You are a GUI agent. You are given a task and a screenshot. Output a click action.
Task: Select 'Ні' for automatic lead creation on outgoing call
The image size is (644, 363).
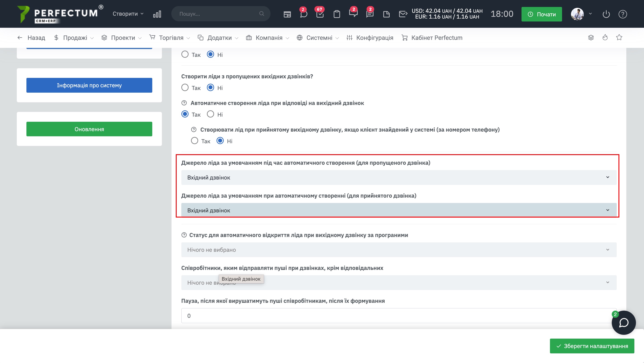(x=210, y=114)
